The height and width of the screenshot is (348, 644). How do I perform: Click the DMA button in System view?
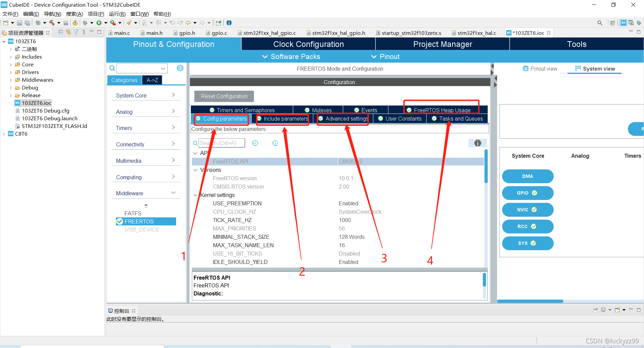point(528,176)
